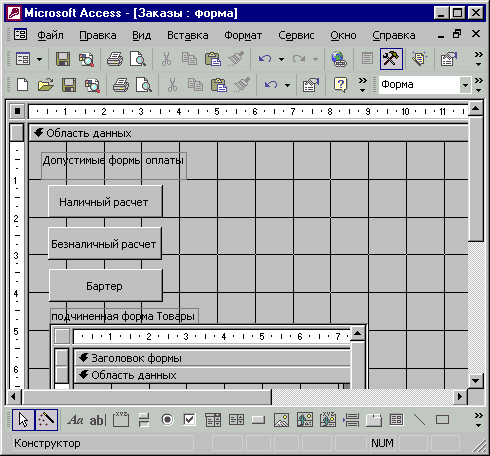
Task: Select the Line tool in the toolbox
Action: click(419, 420)
